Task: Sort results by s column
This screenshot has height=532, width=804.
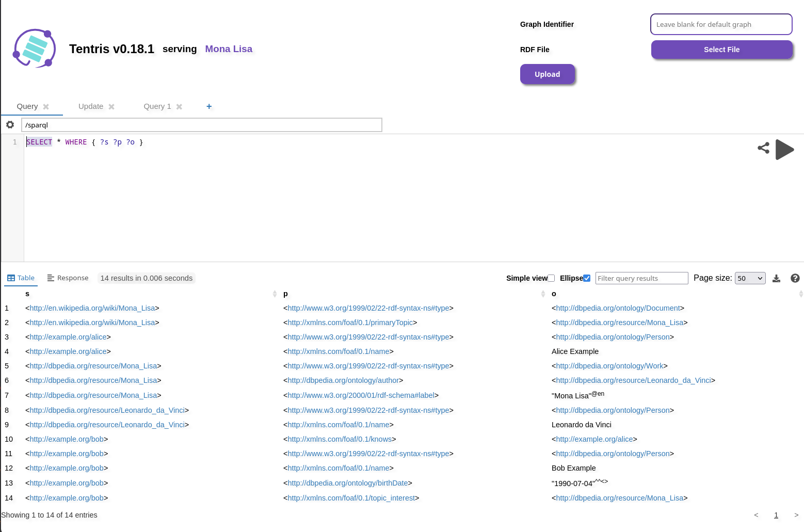Action: pos(275,294)
